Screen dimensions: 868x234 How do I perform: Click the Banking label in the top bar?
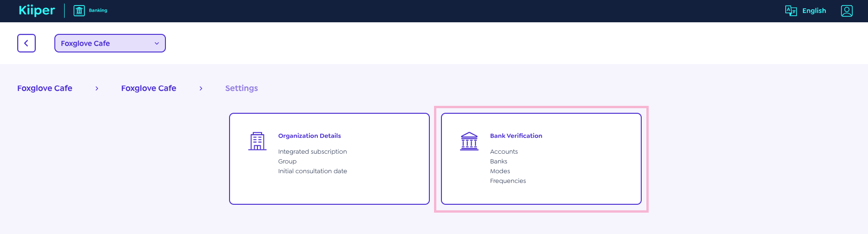(x=98, y=10)
